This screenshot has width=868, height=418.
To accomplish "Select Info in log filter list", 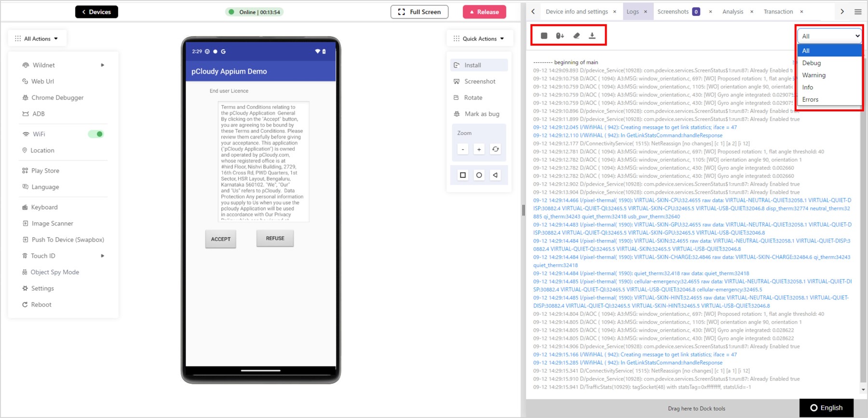I will pyautogui.click(x=829, y=87).
